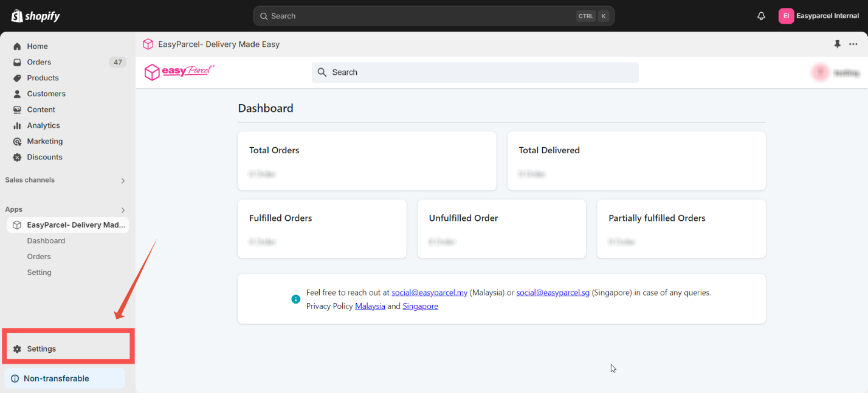This screenshot has width=868, height=393.
Task: Click the 47 orders count badge
Action: pyautogui.click(x=117, y=62)
